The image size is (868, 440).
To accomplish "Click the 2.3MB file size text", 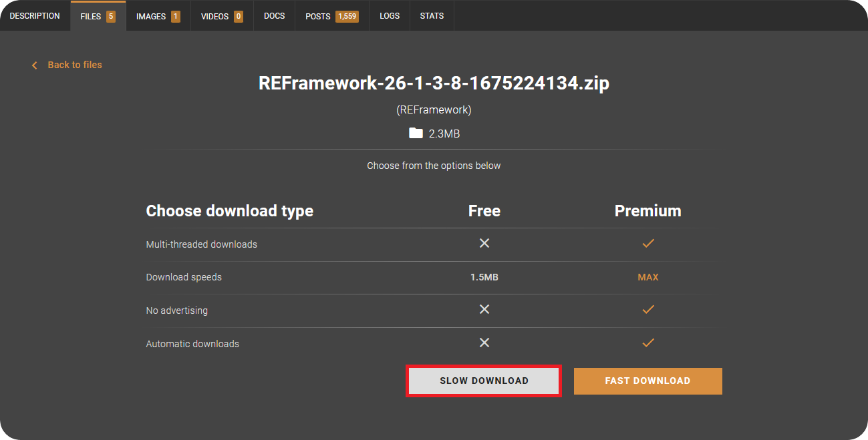I will coord(444,134).
